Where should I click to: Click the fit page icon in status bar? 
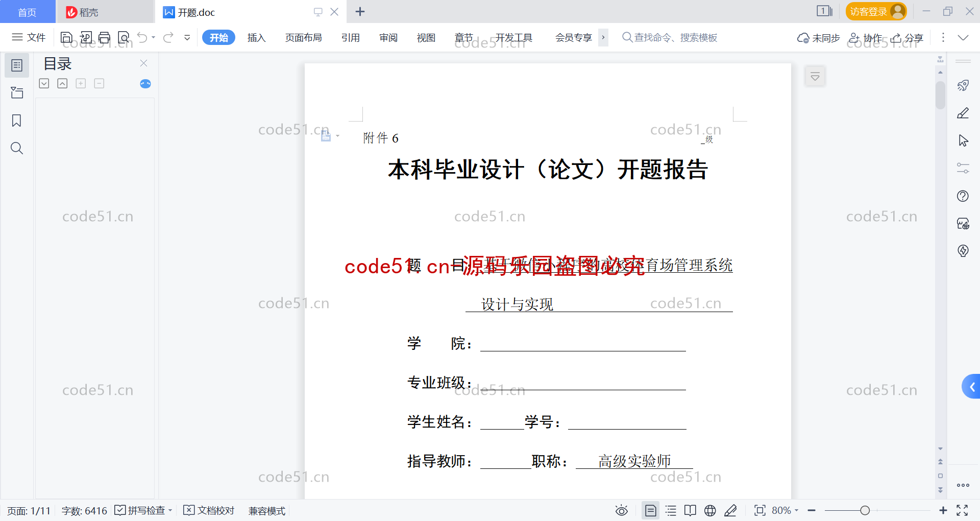(x=760, y=510)
